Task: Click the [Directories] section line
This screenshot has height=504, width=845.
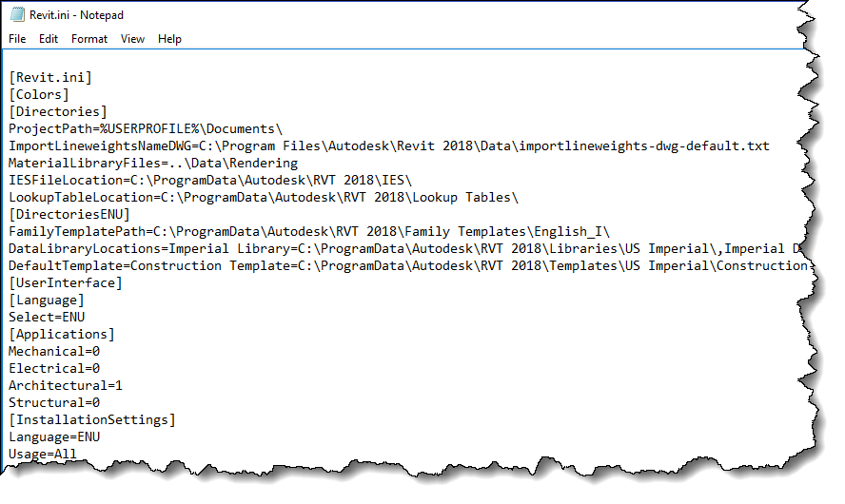Action: [58, 112]
